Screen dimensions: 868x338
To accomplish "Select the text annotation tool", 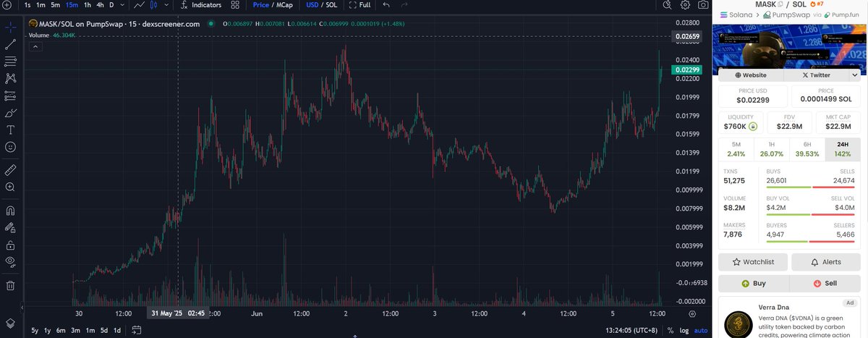I will (10, 130).
